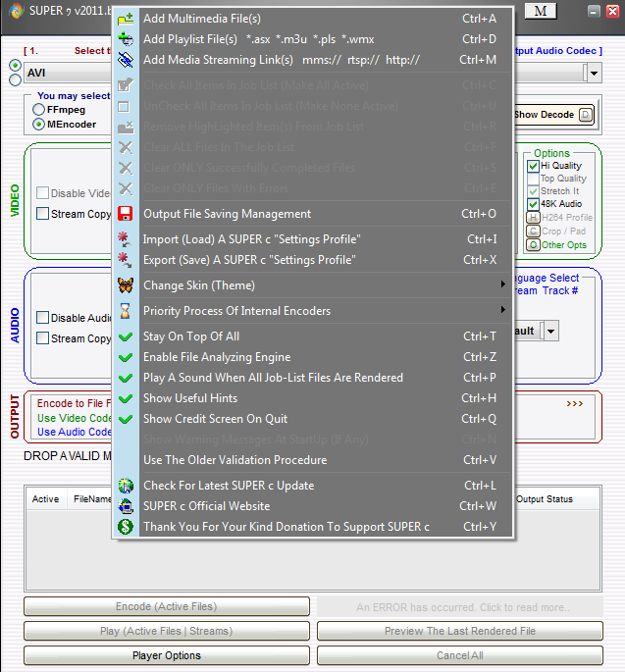The height and width of the screenshot is (672, 625).
Task: Click the red floppy Output File Saving icon
Action: point(126,214)
